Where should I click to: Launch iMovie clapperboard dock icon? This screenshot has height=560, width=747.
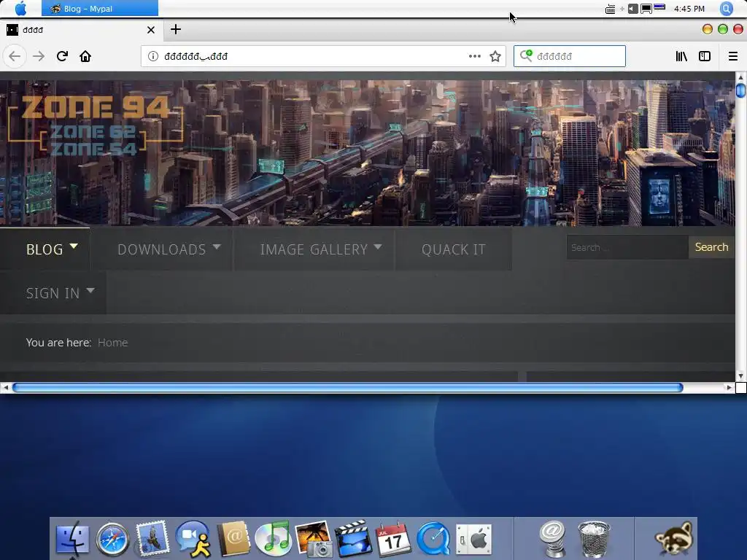click(354, 539)
